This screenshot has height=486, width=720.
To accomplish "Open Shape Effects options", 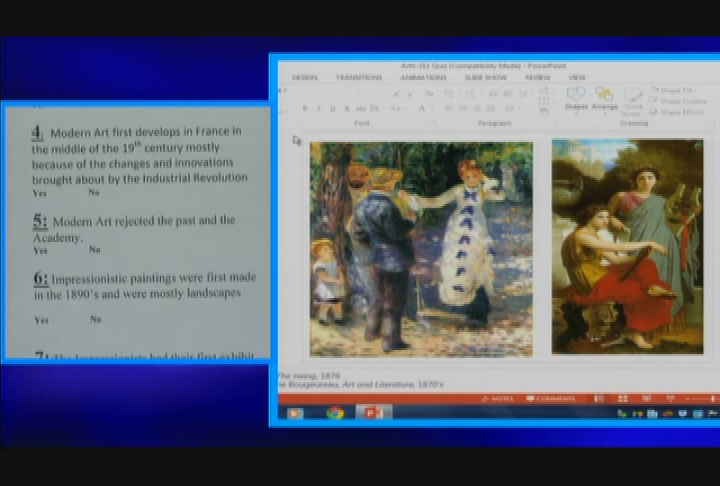I will tap(678, 112).
